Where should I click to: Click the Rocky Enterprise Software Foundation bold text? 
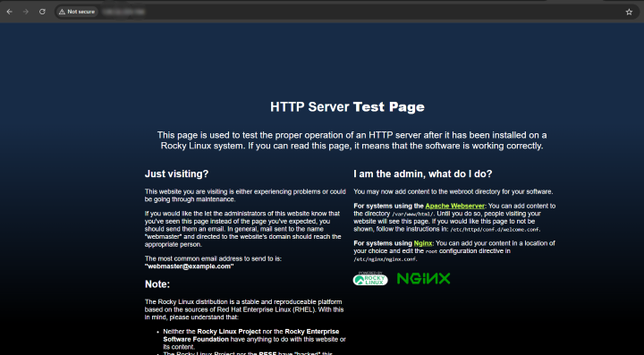pyautogui.click(x=251, y=335)
